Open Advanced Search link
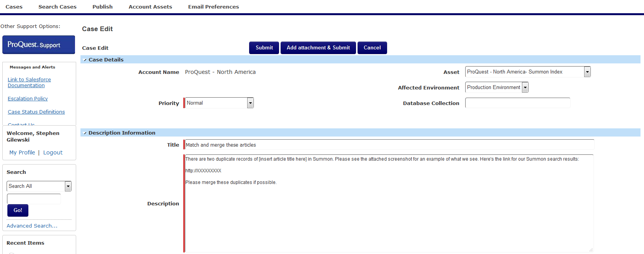 [x=32, y=226]
